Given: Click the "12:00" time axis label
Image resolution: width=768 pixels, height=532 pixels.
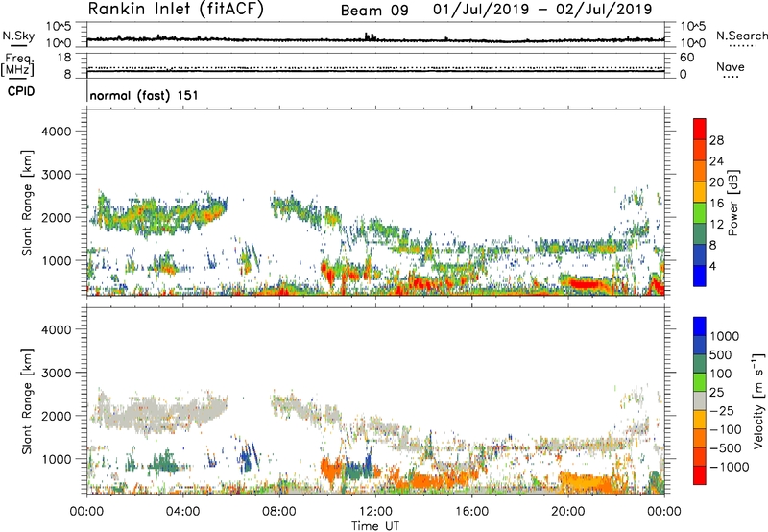Looking at the screenshot, I should (x=375, y=512).
